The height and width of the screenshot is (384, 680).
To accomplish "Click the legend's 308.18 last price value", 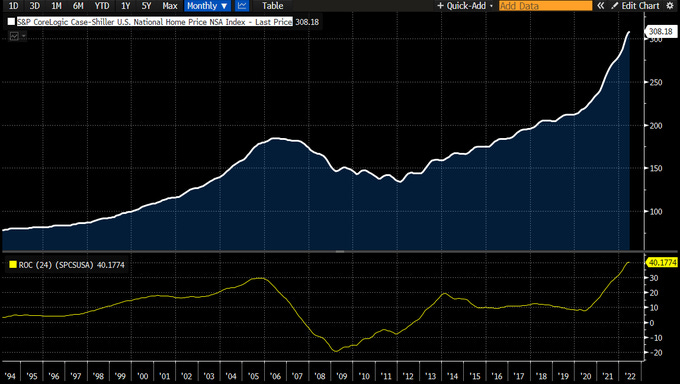I will point(307,22).
